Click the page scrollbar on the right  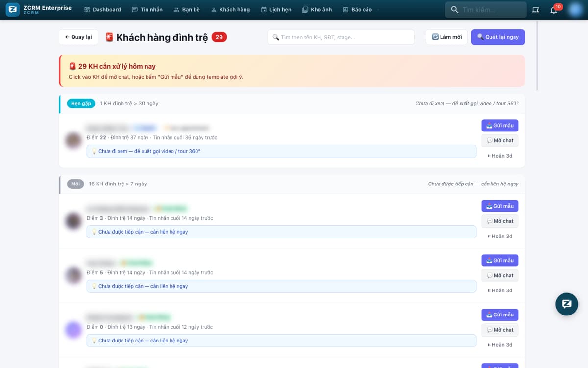pyautogui.click(x=538, y=55)
